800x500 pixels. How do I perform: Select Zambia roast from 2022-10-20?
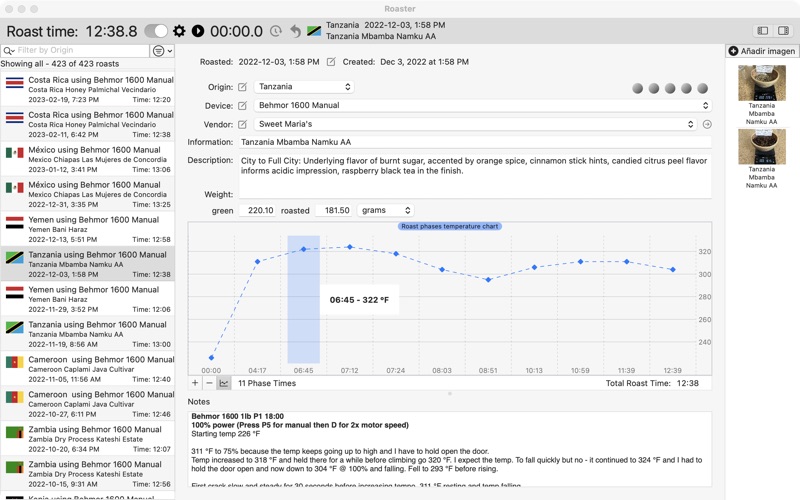[x=87, y=439]
